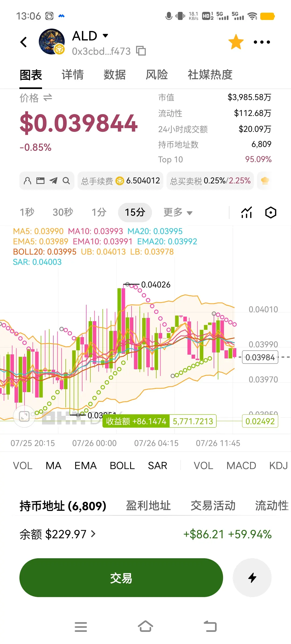291x644 pixels.
Task: Tap the fullscreen expand chart icon
Action: (24, 416)
